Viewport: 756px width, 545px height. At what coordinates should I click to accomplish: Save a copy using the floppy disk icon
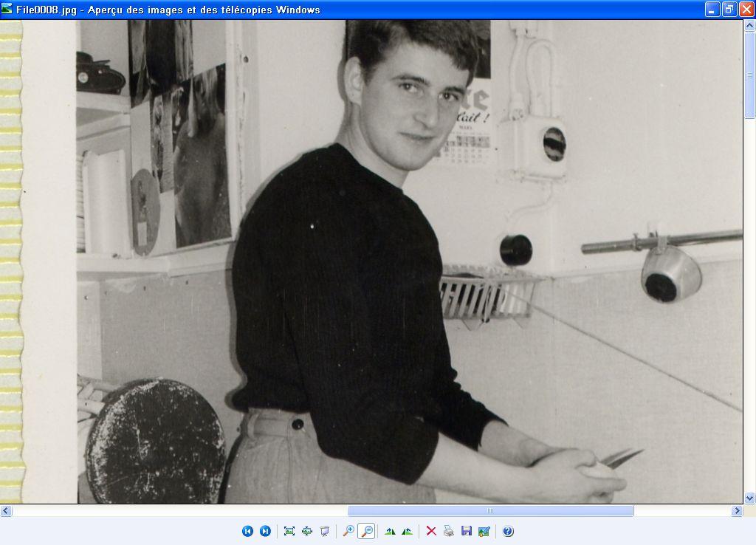click(x=467, y=531)
